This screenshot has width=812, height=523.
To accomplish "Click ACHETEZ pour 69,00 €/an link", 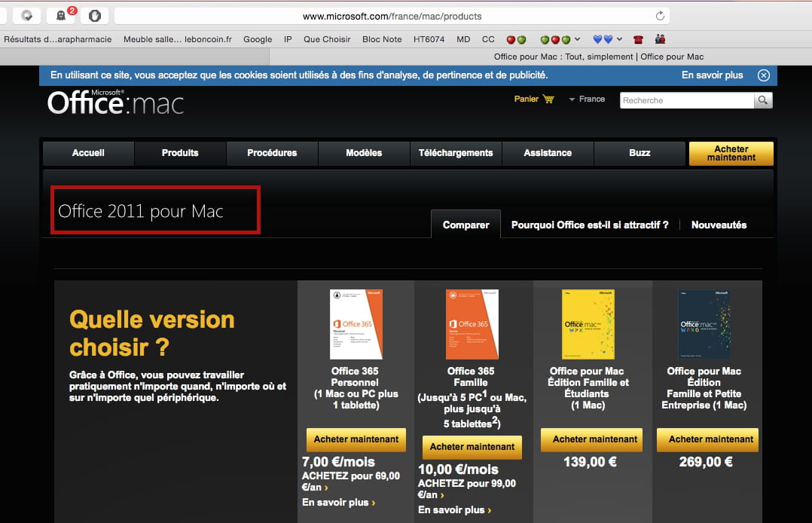I will [x=350, y=482].
